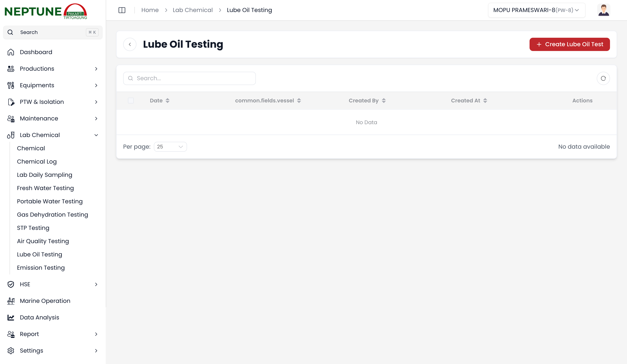Select the Lab Chemical flask icon
Viewport: 627px width, 364px height.
coord(11,135)
